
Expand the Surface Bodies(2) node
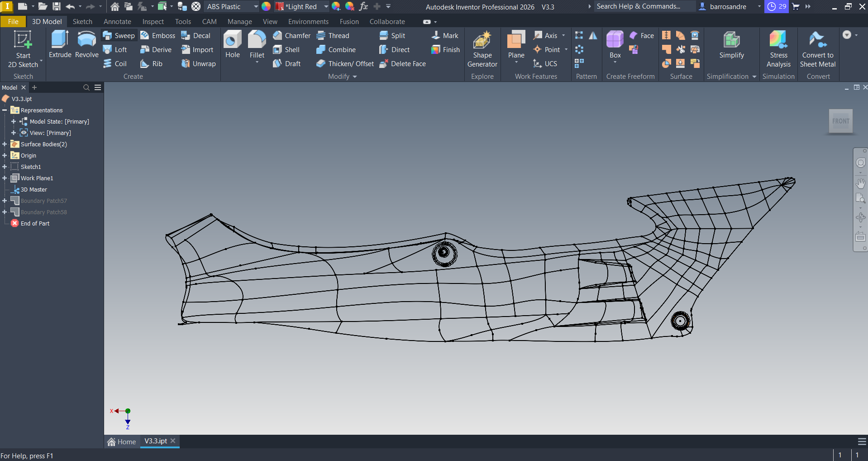tap(5, 144)
